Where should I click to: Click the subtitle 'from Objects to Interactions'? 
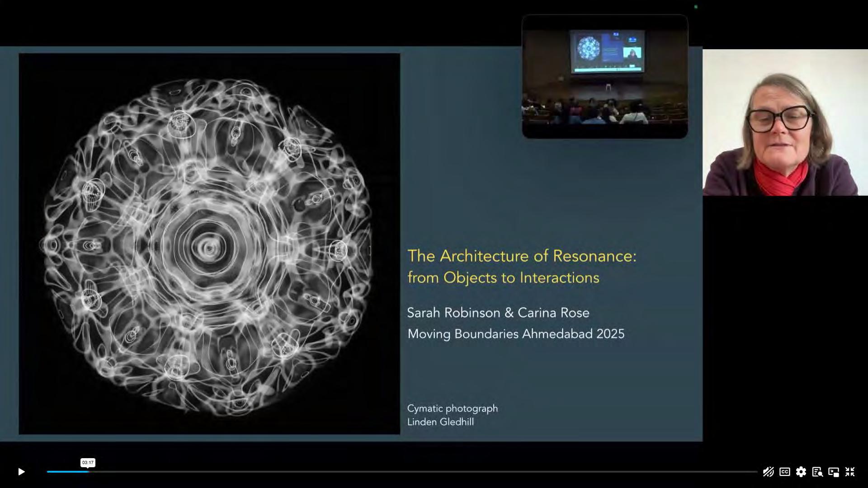click(x=503, y=277)
